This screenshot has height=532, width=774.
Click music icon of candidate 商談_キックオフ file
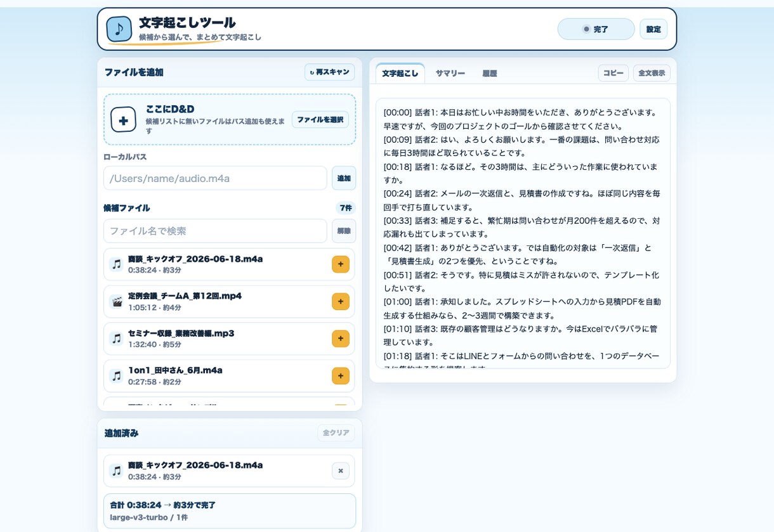click(116, 264)
